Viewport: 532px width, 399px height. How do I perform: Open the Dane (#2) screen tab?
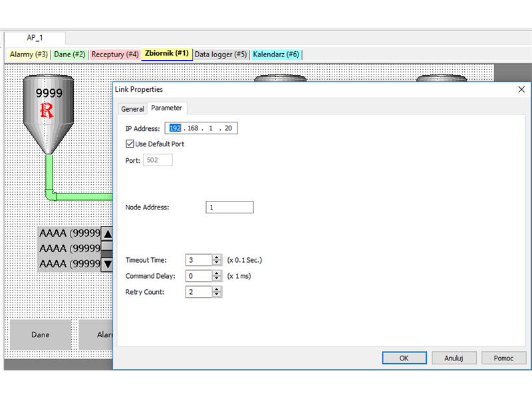point(70,55)
